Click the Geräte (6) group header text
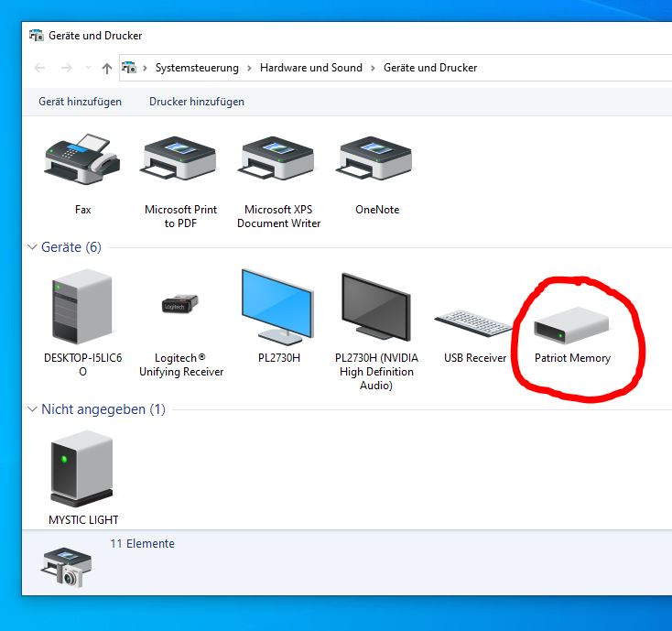Screen dimensions: 672x631 [71, 247]
